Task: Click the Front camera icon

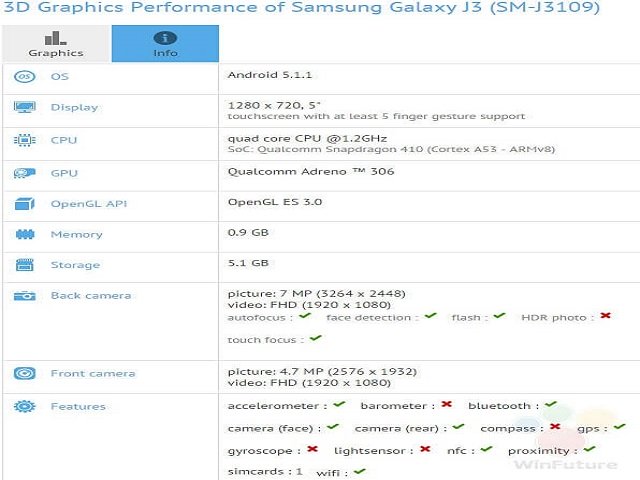Action: pos(25,374)
